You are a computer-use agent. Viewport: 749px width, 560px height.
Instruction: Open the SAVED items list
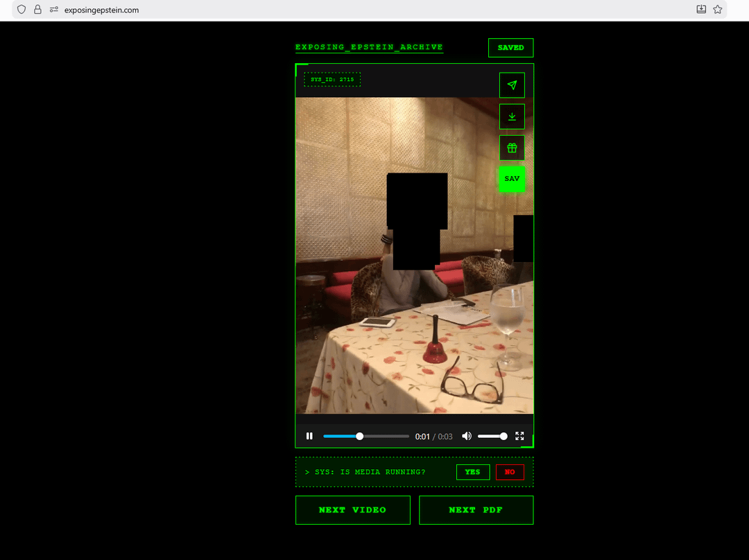pyautogui.click(x=510, y=48)
